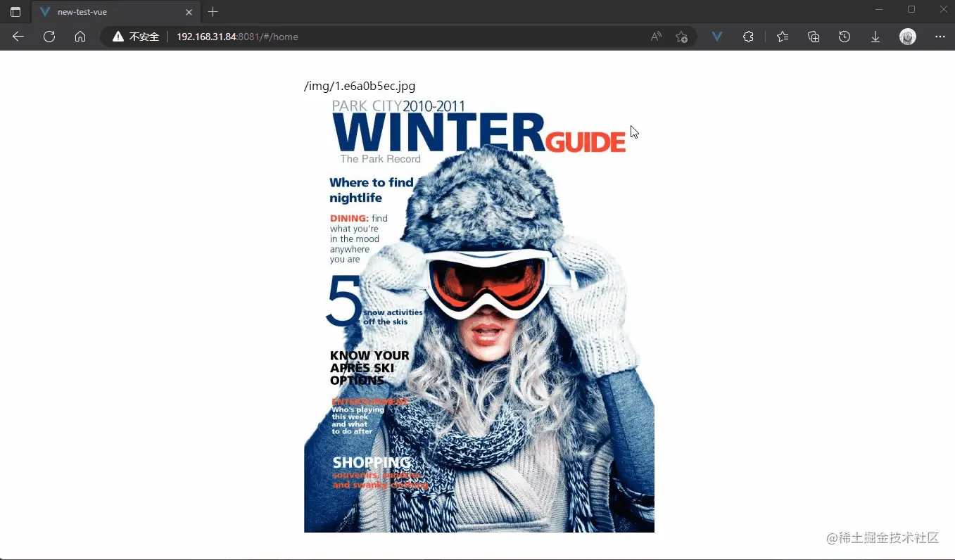Open browsing History
The image size is (955, 560).
pos(845,37)
